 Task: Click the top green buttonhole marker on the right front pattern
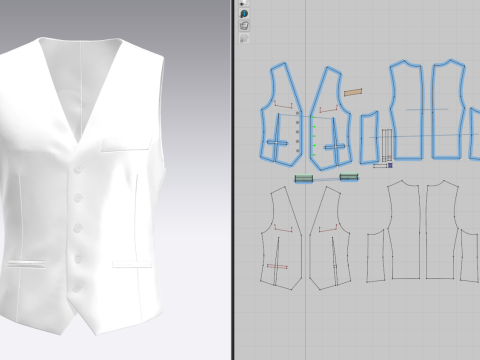click(314, 117)
